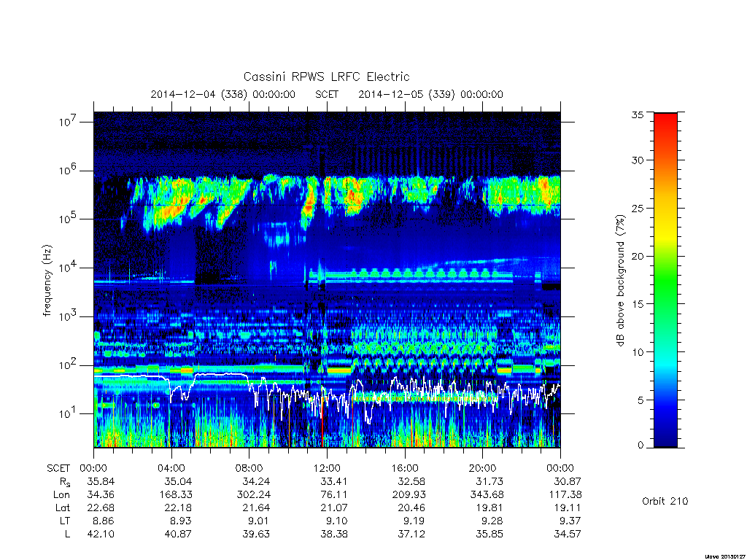Click the 'SCET' row label below the plot

pos(58,468)
